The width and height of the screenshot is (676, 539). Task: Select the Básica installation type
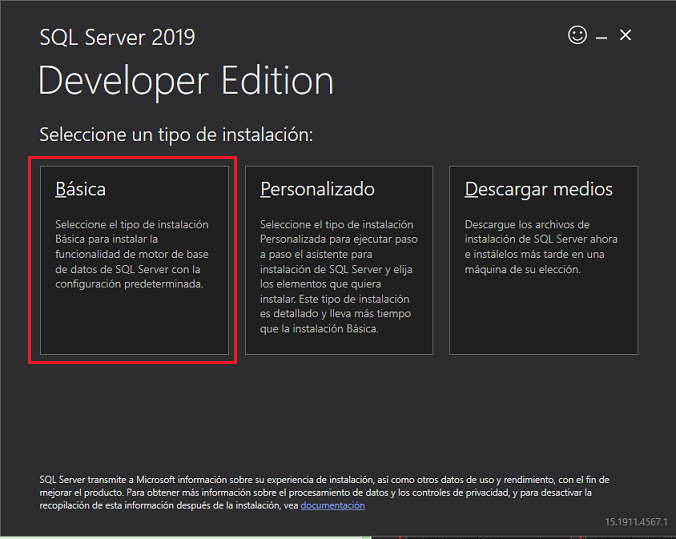point(134,260)
